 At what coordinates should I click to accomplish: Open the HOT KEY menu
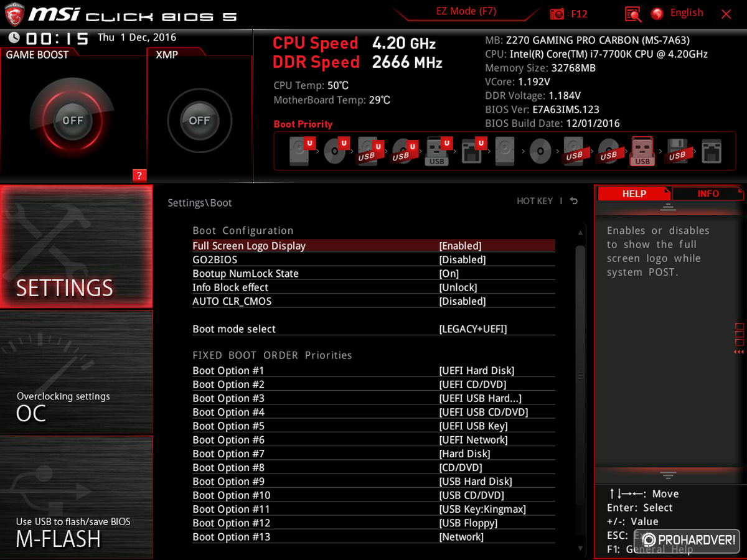(535, 201)
